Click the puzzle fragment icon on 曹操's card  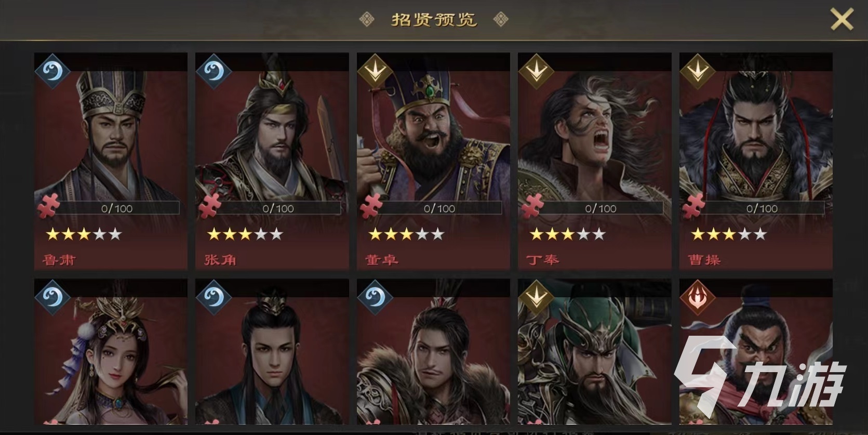693,206
